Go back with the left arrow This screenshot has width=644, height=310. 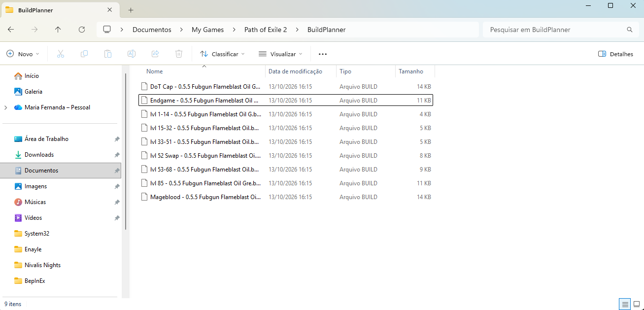click(x=11, y=30)
